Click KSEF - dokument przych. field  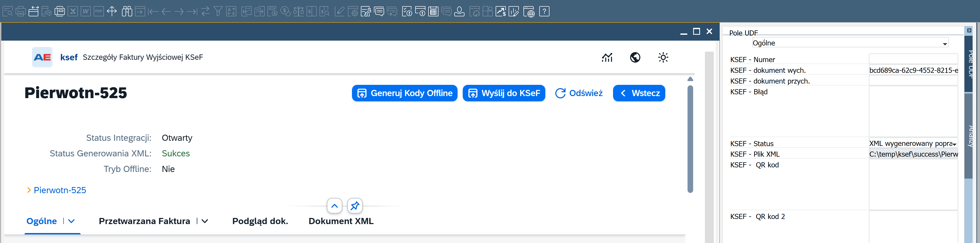913,80
